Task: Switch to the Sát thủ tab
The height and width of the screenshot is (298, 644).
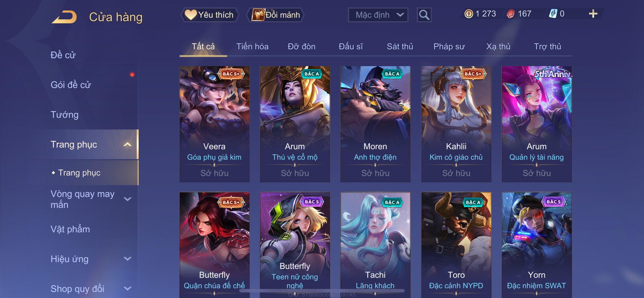Action: point(400,46)
